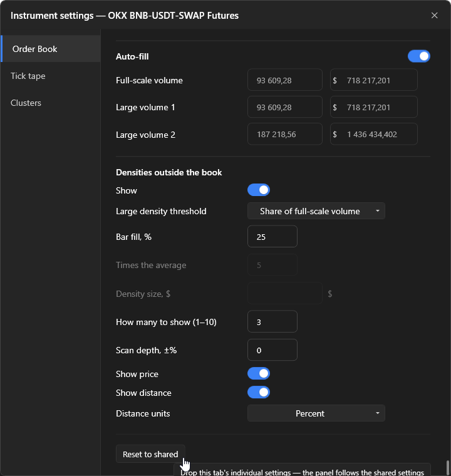Disable the Show densities switch
This screenshot has height=476, width=451.
coord(259,190)
